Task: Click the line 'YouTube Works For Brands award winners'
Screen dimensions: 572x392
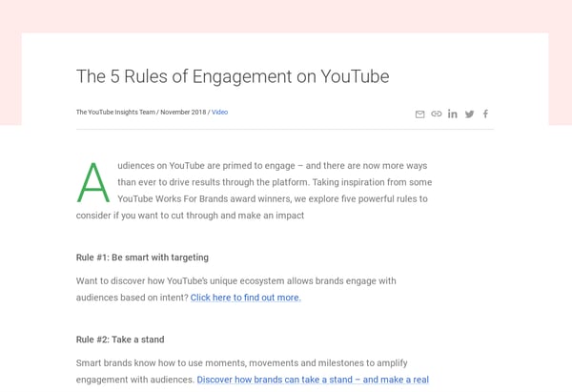Action: click(x=273, y=199)
